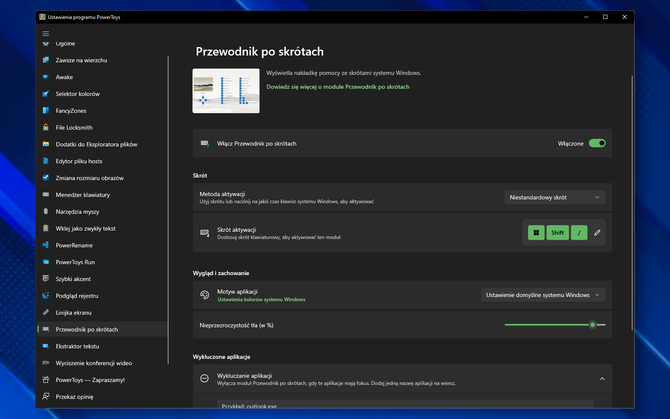
Task: Open Ustawienia kolorów systemu Windows link
Action: tap(261, 300)
